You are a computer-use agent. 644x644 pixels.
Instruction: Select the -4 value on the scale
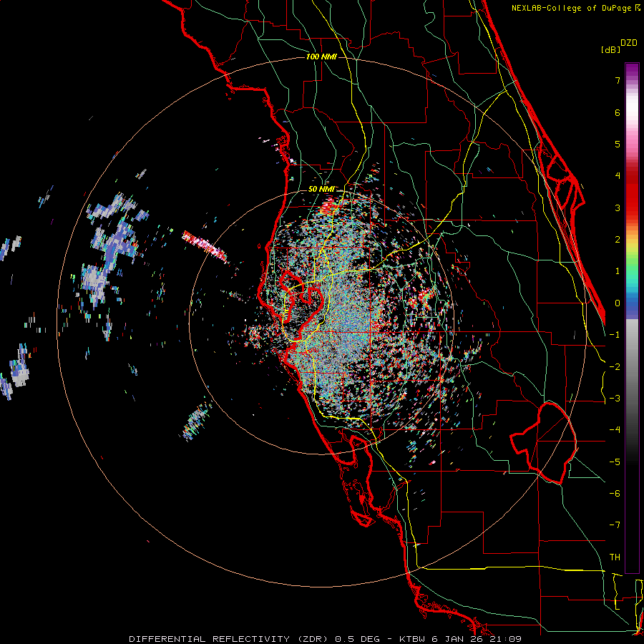click(615, 430)
